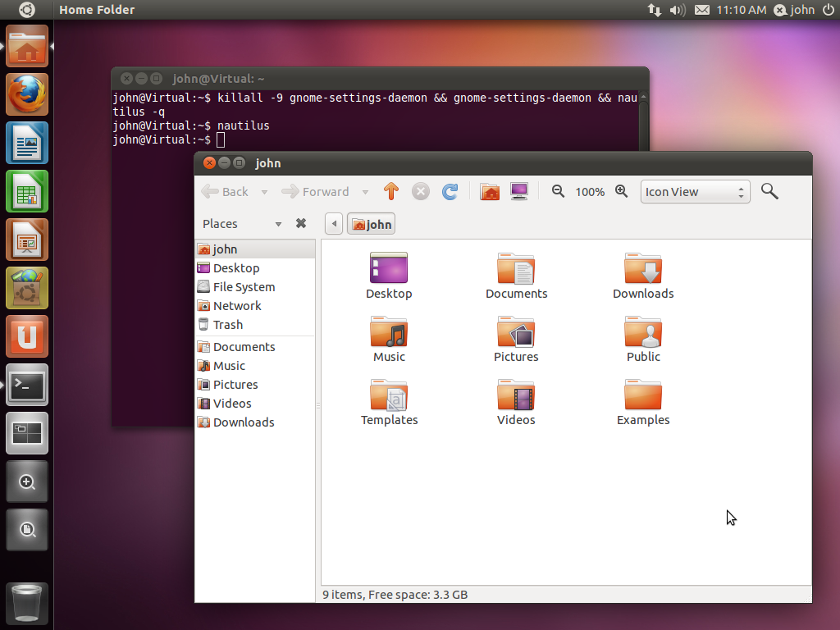Screen dimensions: 840x630
Task: Go up to the parent folder
Action: tap(391, 191)
